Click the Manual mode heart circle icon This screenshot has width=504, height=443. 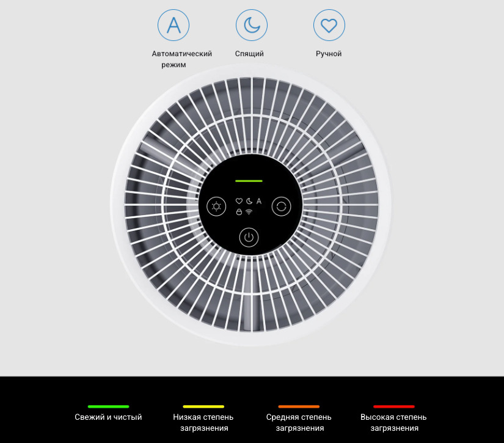329,26
